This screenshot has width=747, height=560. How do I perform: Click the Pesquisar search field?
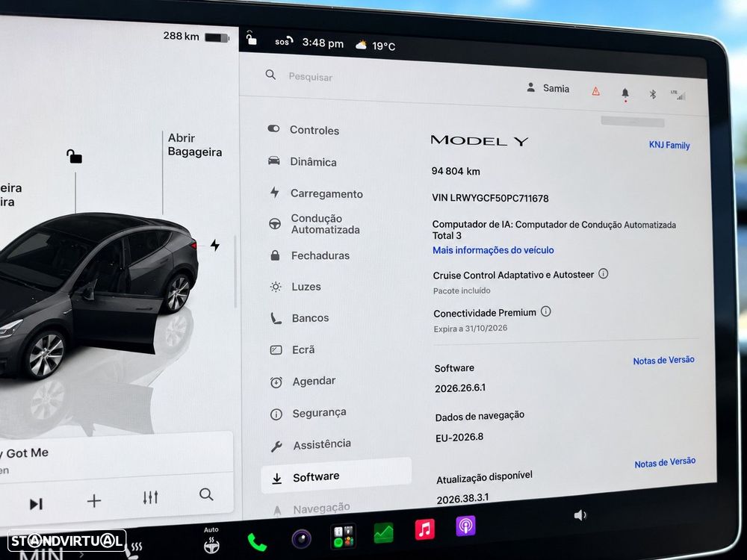[x=310, y=77]
